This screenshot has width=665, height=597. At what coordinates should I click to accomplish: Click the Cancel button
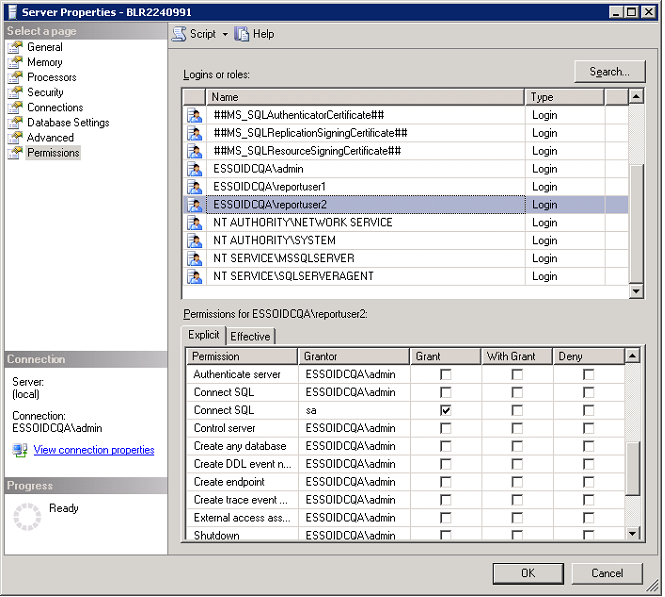point(607,574)
